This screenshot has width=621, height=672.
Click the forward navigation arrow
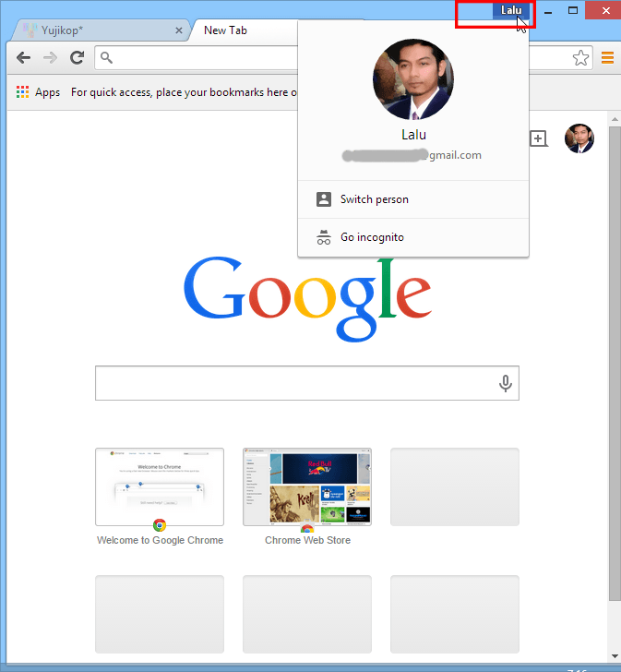tap(50, 57)
